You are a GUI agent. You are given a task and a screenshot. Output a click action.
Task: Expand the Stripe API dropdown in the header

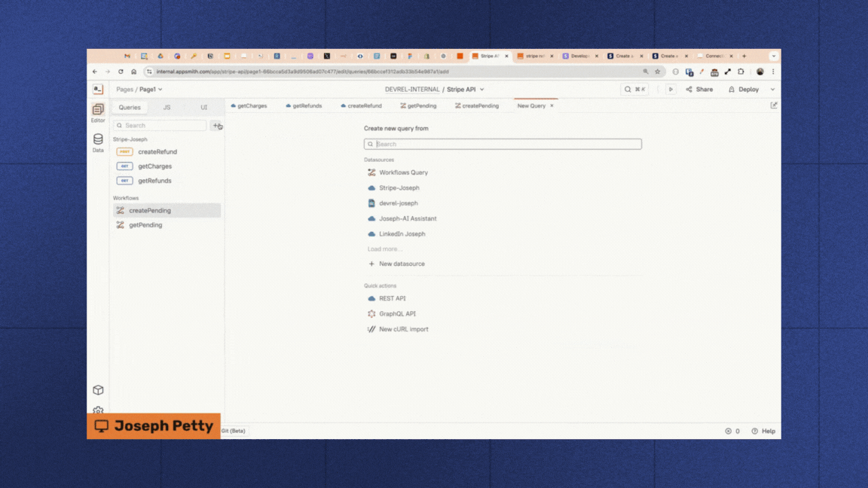click(483, 89)
